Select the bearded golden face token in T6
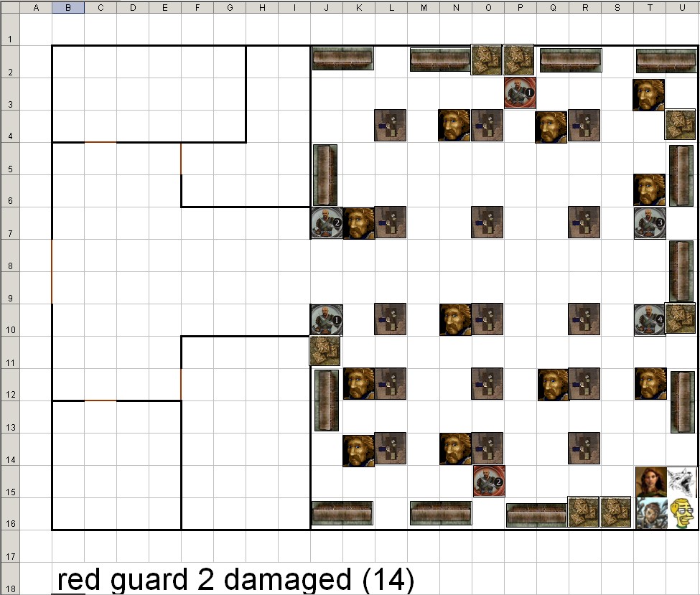The width and height of the screenshot is (700, 595). (650, 190)
